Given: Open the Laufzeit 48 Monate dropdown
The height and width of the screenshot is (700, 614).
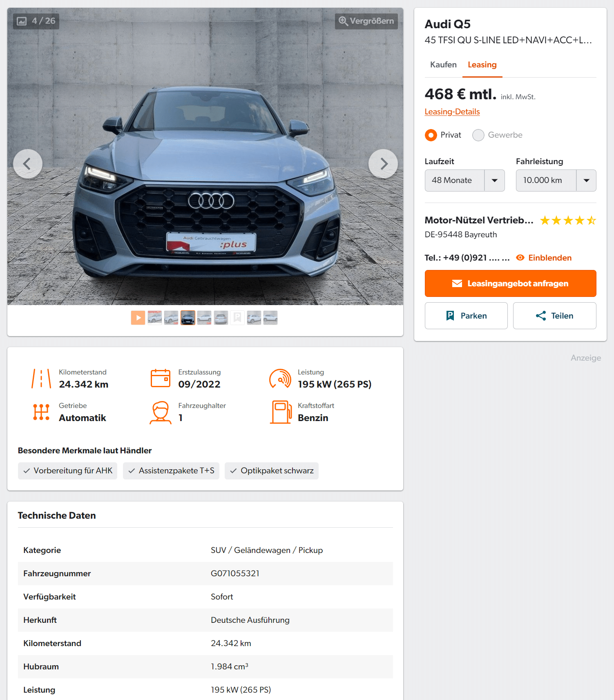Looking at the screenshot, I should [x=465, y=181].
